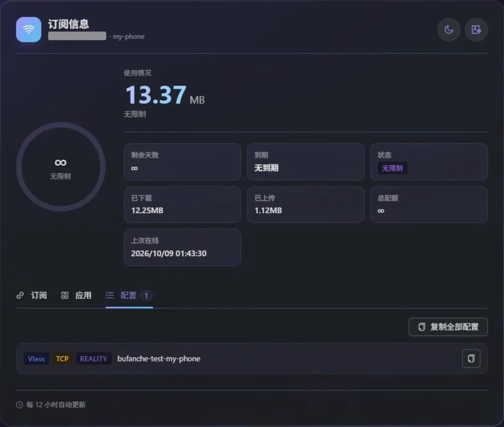Open the language switcher icon
Image resolution: width=504 pixels, height=427 pixels.
point(476,30)
